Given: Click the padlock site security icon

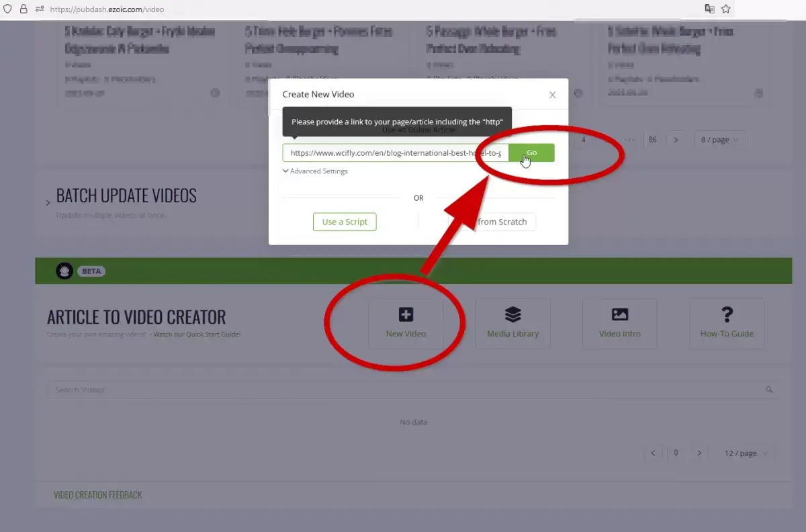Looking at the screenshot, I should [24, 9].
